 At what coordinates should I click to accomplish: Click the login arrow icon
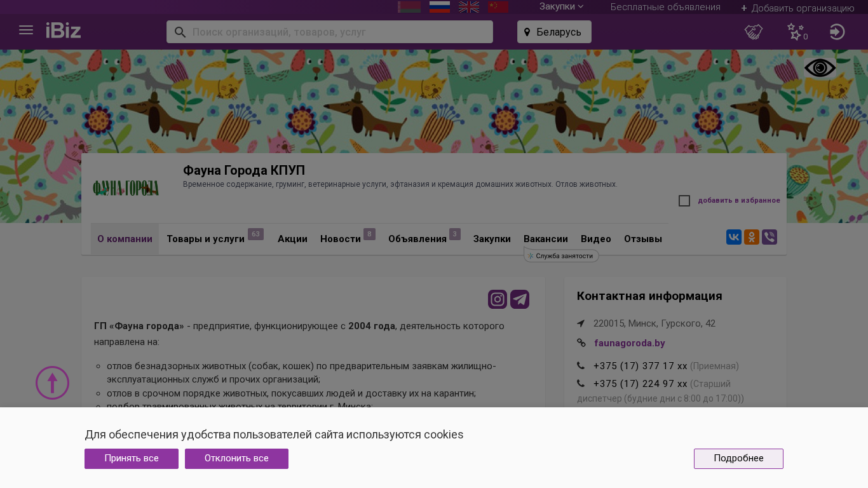point(837,32)
